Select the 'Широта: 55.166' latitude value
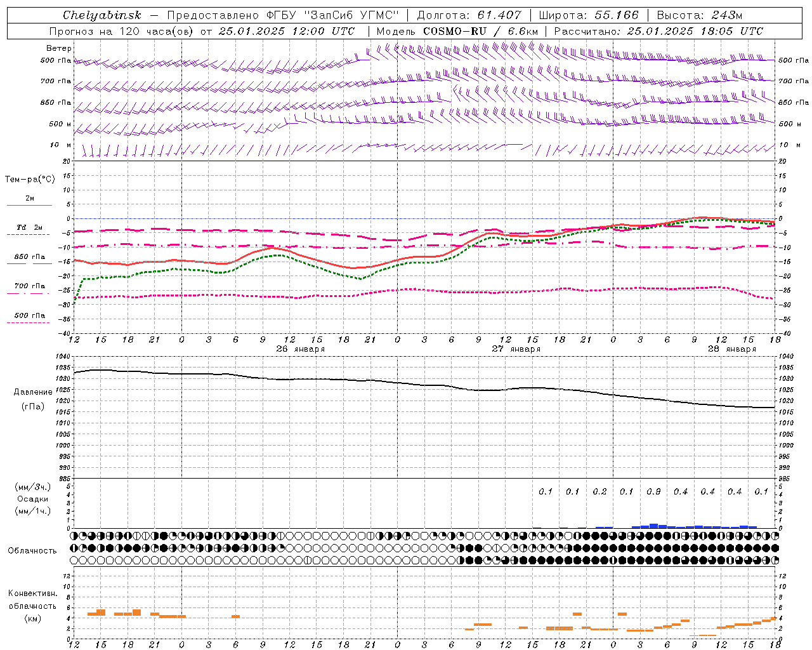The width and height of the screenshot is (812, 650). (588, 15)
